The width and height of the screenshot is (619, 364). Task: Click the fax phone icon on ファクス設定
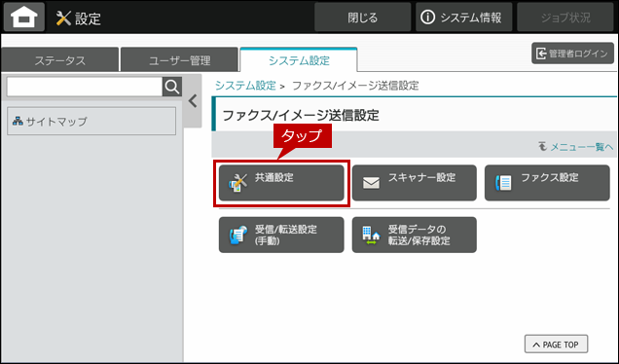coord(503,183)
